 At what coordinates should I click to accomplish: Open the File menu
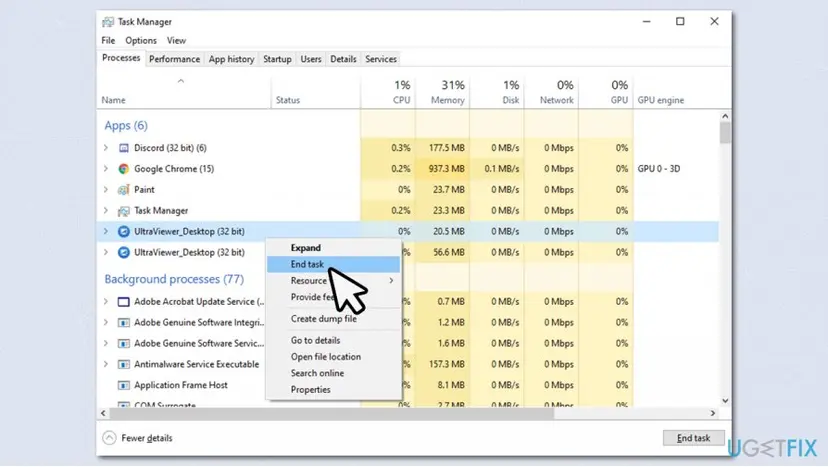coord(108,41)
